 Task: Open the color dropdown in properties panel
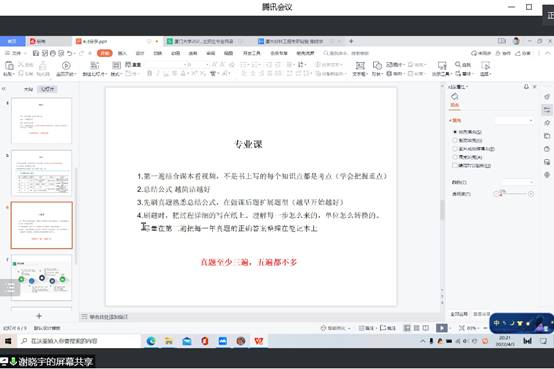518,182
